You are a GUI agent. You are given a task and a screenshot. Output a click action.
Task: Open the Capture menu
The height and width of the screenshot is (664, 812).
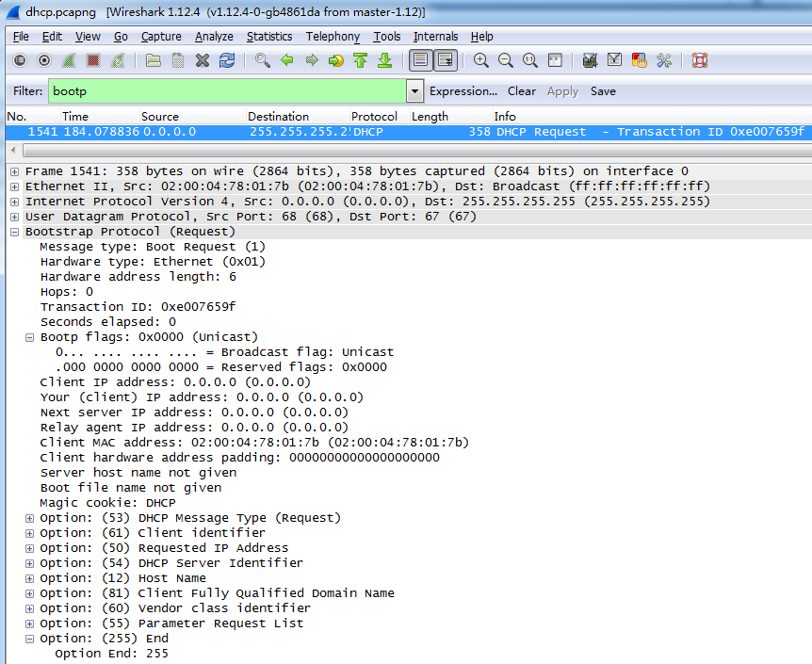click(161, 37)
